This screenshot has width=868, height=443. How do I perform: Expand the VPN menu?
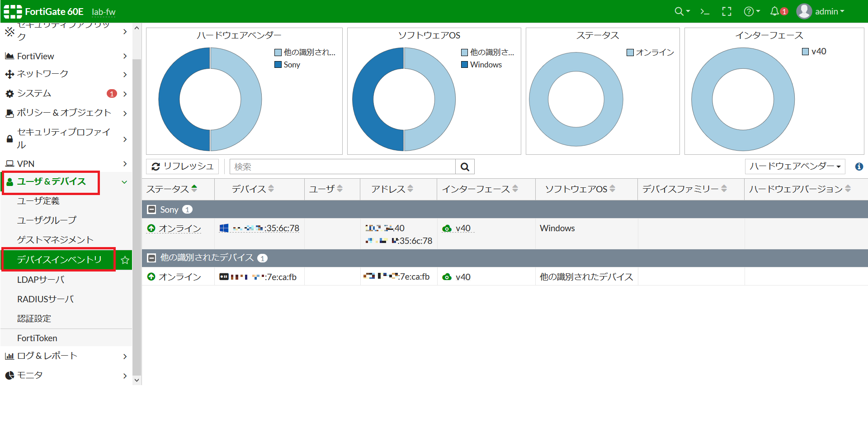(x=66, y=164)
